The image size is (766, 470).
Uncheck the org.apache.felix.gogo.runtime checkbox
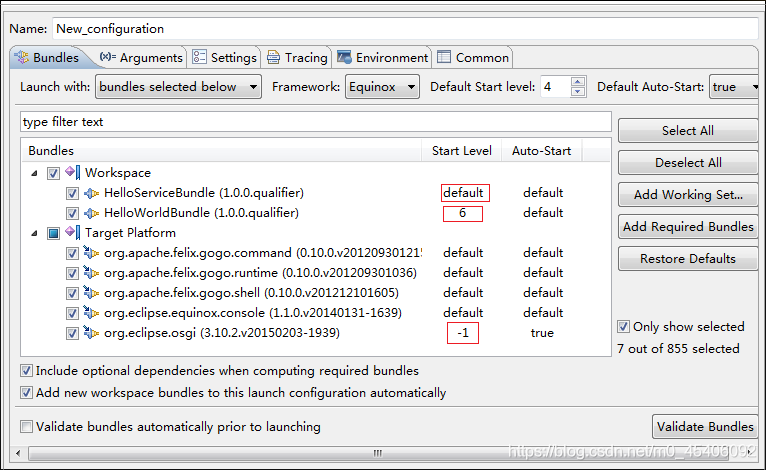[72, 274]
